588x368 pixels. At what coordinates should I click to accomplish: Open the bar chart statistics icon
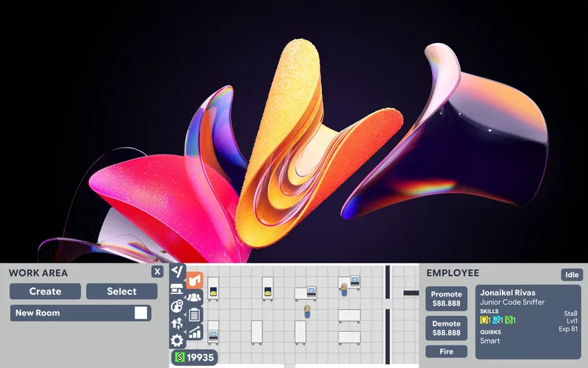tap(195, 332)
